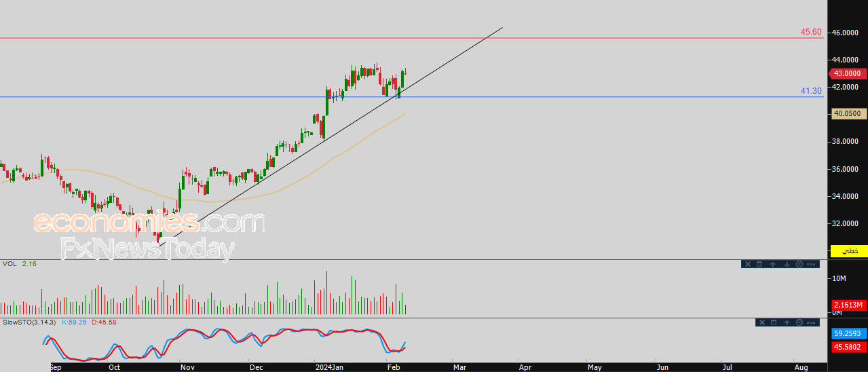Open VOL indicator settings gear
The width and height of the screenshot is (868, 372).
(799, 264)
